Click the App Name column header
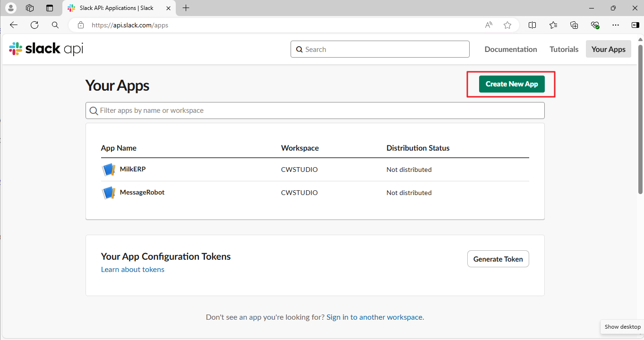644x340 pixels. (119, 148)
